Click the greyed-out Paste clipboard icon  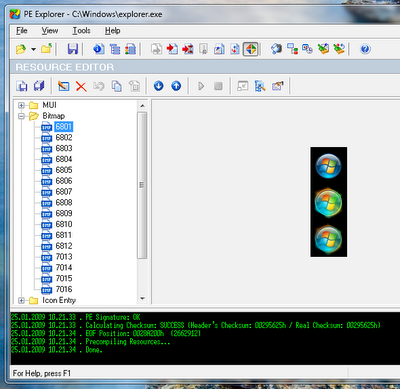[134, 86]
